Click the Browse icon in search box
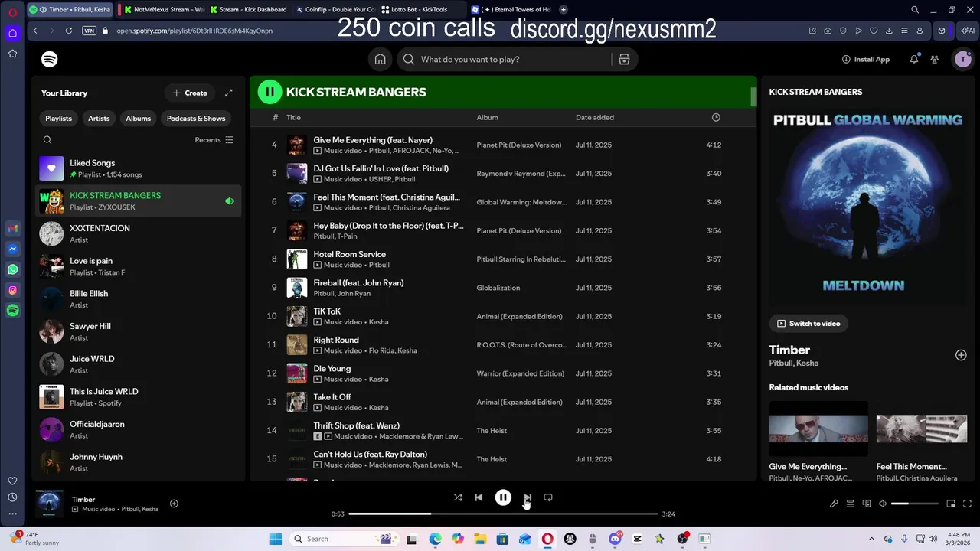 click(x=624, y=59)
